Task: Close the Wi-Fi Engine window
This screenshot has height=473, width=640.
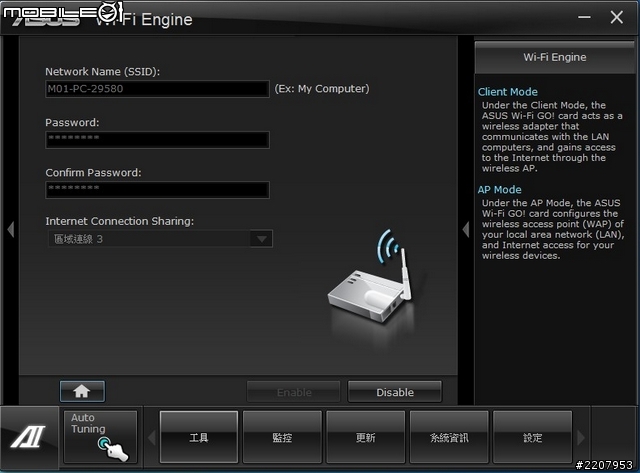Action: [x=616, y=18]
